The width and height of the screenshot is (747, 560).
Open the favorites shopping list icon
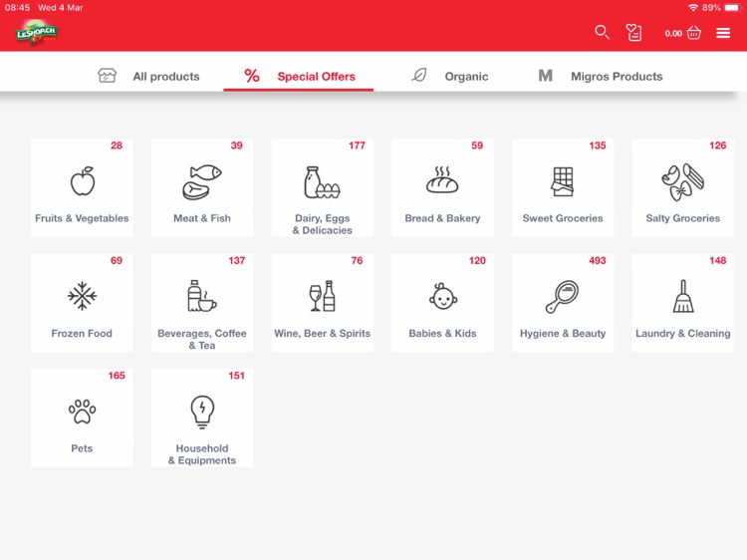(x=633, y=33)
